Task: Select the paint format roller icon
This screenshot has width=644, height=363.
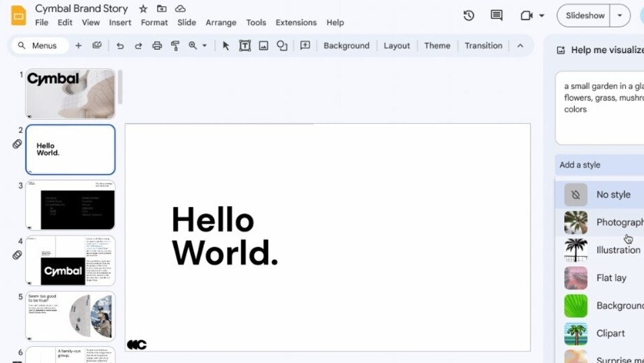Action: tap(175, 46)
